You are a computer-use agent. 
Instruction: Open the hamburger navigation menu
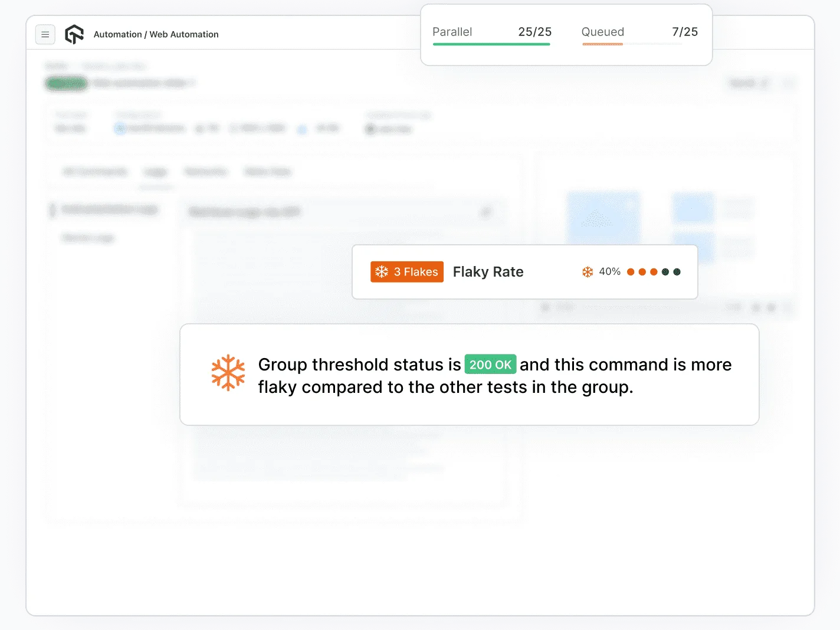tap(45, 34)
